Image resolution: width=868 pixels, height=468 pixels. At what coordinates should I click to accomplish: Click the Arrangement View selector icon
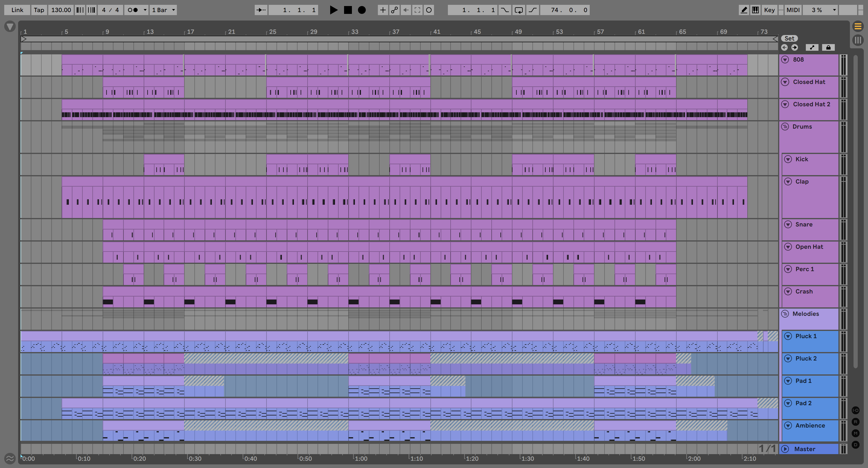[x=858, y=26]
